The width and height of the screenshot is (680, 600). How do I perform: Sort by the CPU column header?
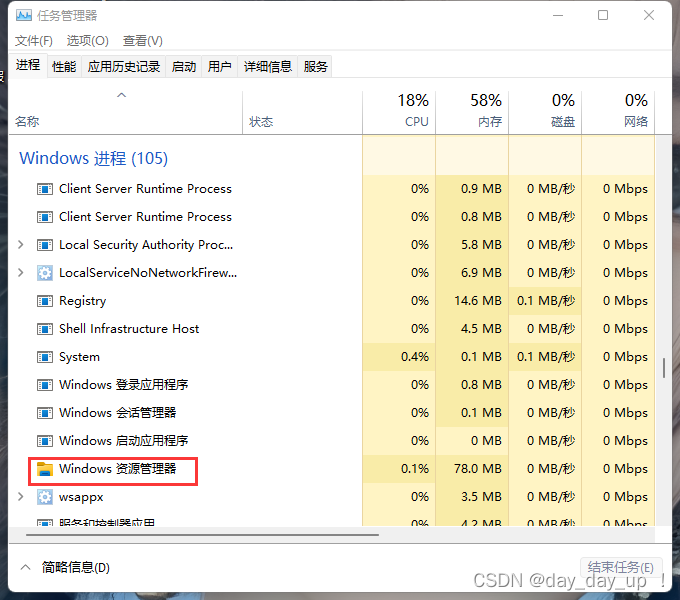[x=399, y=112]
